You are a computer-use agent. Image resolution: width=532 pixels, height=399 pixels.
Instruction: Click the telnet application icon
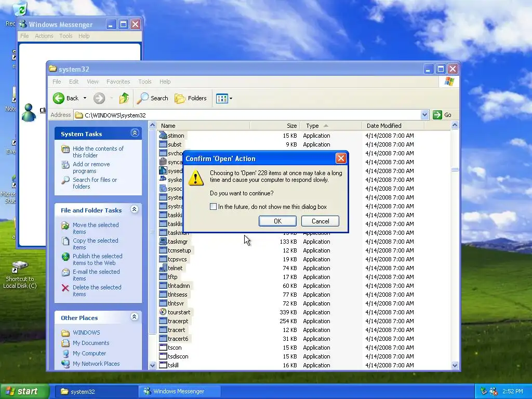(163, 268)
